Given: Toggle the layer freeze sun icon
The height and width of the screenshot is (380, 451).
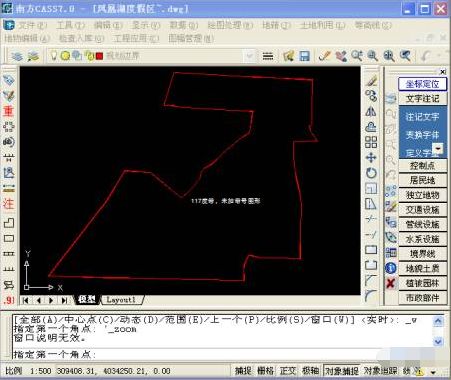Looking at the screenshot, I should pos(65,56).
